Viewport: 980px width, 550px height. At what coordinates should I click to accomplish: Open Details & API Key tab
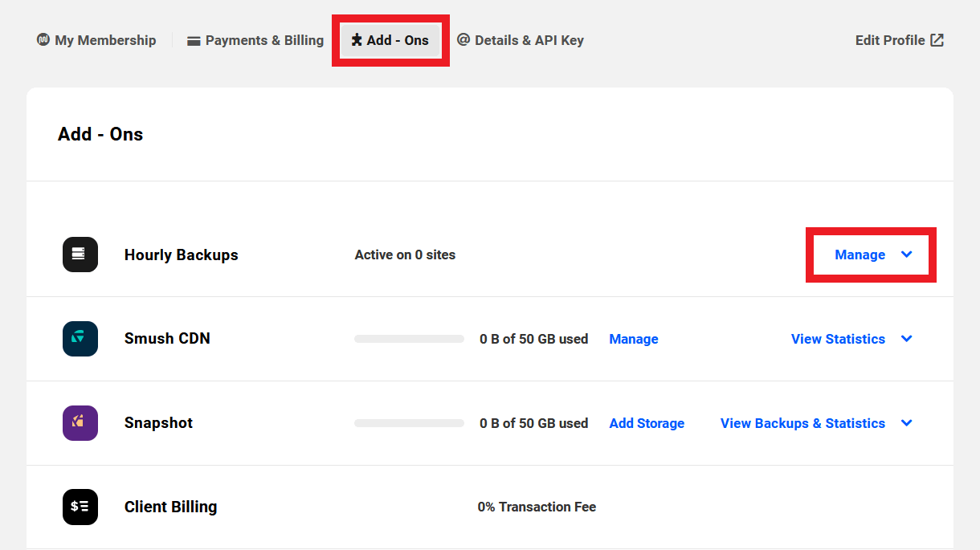(521, 40)
